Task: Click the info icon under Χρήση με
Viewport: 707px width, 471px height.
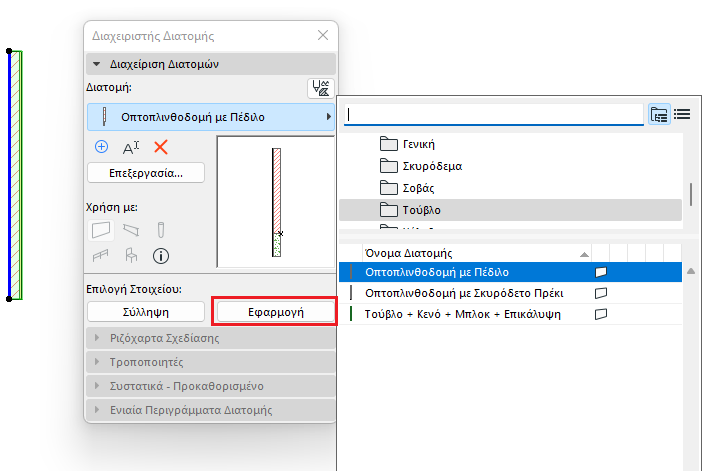Action: (161, 256)
